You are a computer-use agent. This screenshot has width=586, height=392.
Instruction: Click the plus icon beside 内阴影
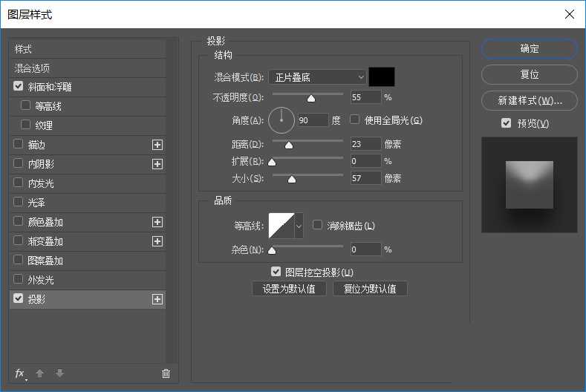pyautogui.click(x=157, y=164)
